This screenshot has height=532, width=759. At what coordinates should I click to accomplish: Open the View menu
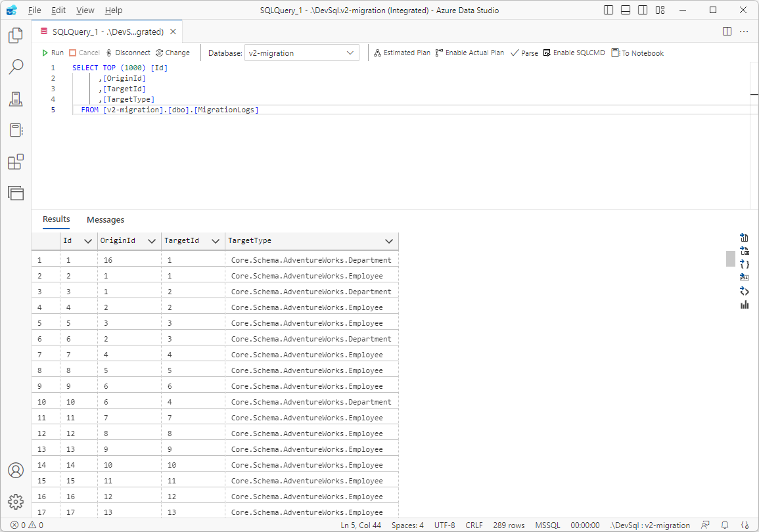click(x=85, y=10)
